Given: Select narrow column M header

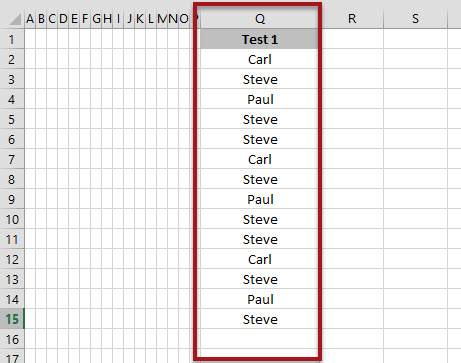Looking at the screenshot, I should (162, 19).
